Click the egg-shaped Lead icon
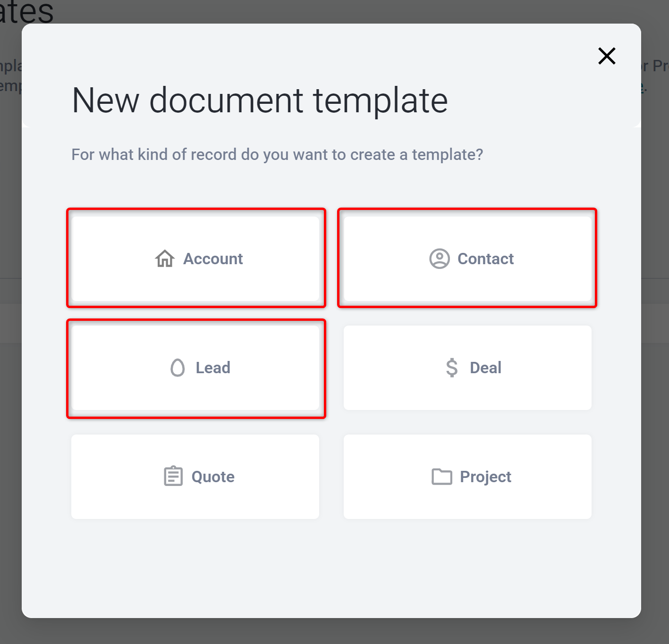This screenshot has width=669, height=644. [178, 368]
